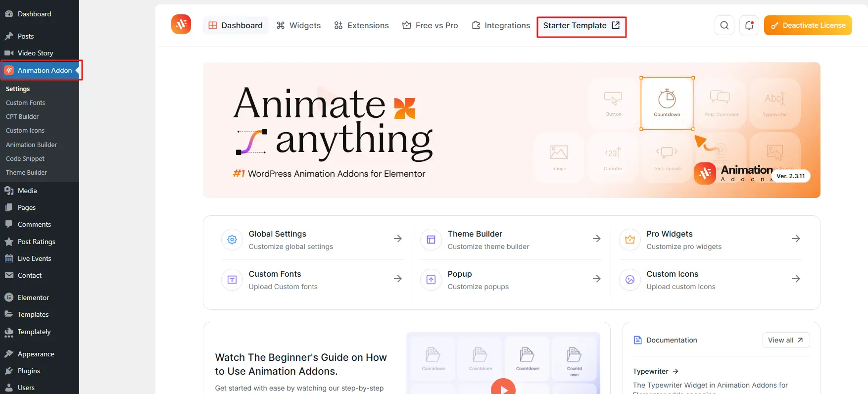Open the notifications bell icon
868x394 pixels.
(749, 25)
